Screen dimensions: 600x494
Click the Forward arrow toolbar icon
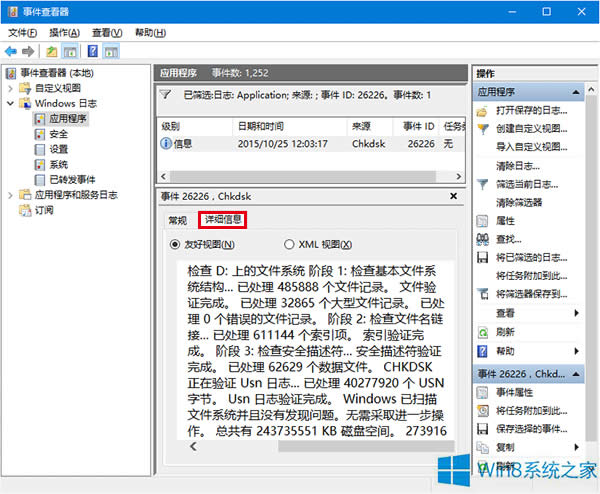pyautogui.click(x=28, y=51)
